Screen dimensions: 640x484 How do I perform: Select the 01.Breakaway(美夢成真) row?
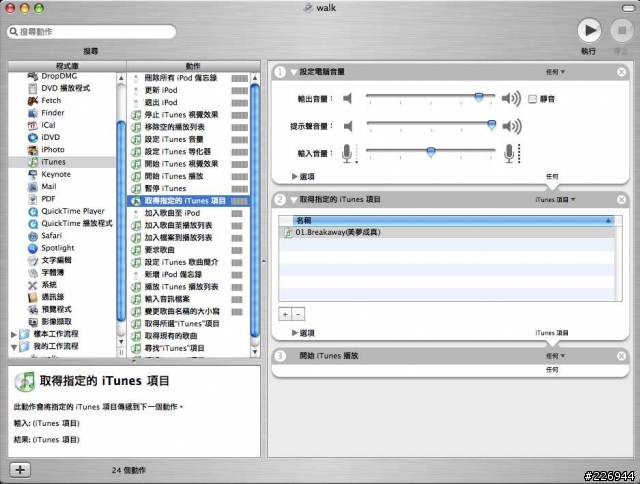(447, 233)
